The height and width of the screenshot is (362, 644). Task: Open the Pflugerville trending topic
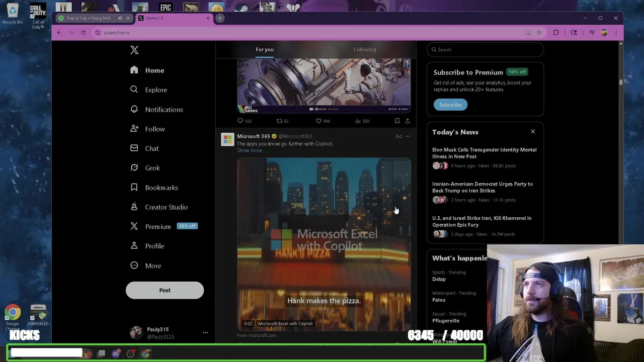[446, 320]
